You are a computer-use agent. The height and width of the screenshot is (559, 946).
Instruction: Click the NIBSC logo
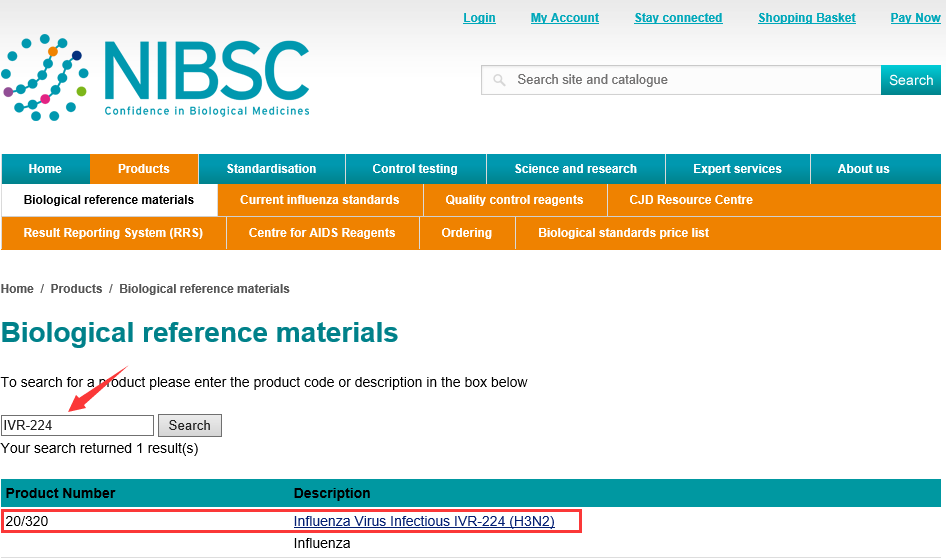tap(156, 78)
